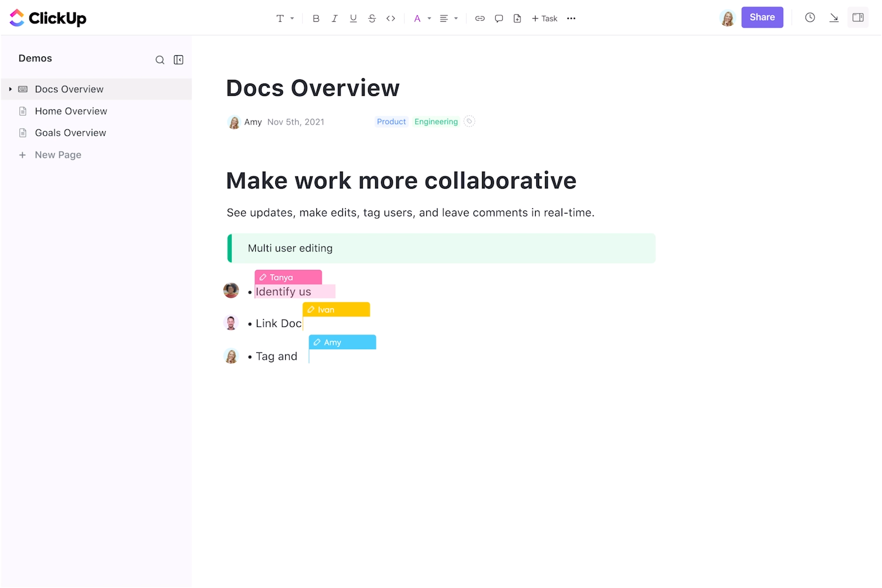Click the date Nov 5th, 2021
Viewport: 882px width, 588px height.
coord(296,122)
